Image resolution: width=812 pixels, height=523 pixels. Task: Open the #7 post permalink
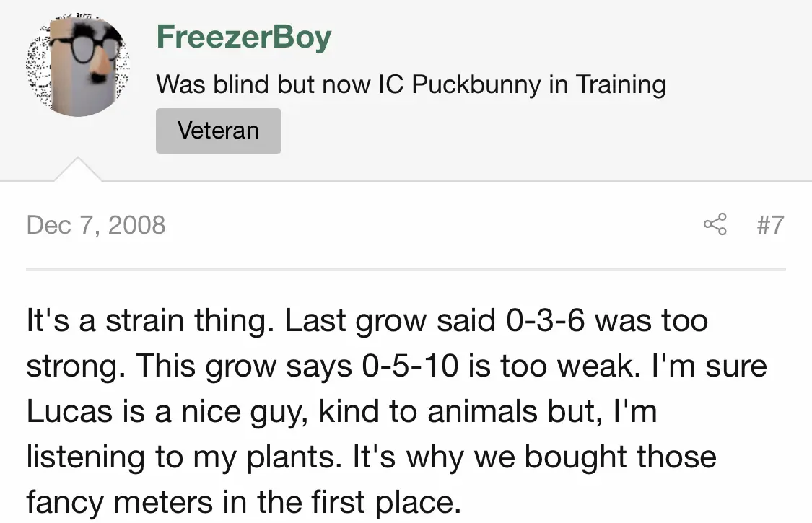[x=769, y=225]
